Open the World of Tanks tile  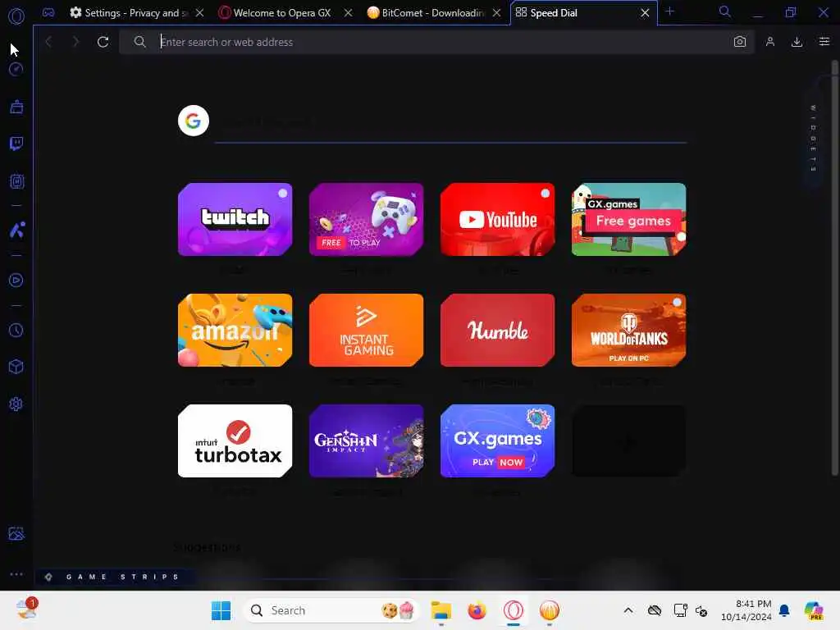click(x=629, y=330)
